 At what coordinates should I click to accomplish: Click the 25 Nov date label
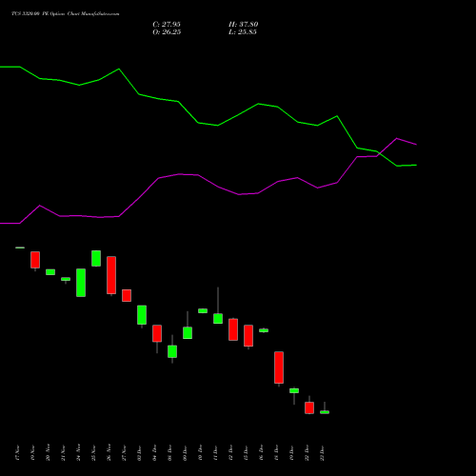coord(93,453)
